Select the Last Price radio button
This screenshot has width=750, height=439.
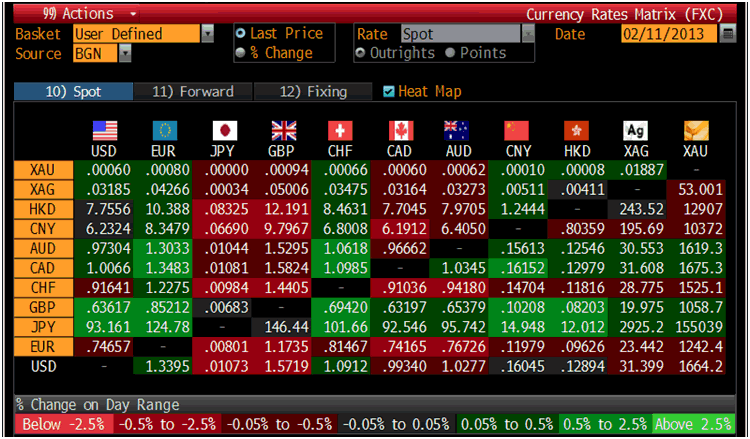coord(241,33)
